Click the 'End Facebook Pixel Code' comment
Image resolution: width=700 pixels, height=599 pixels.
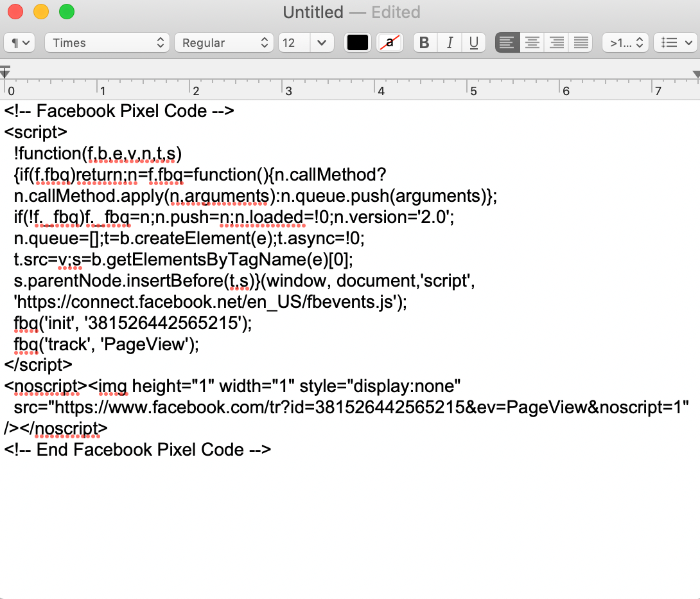click(x=137, y=449)
